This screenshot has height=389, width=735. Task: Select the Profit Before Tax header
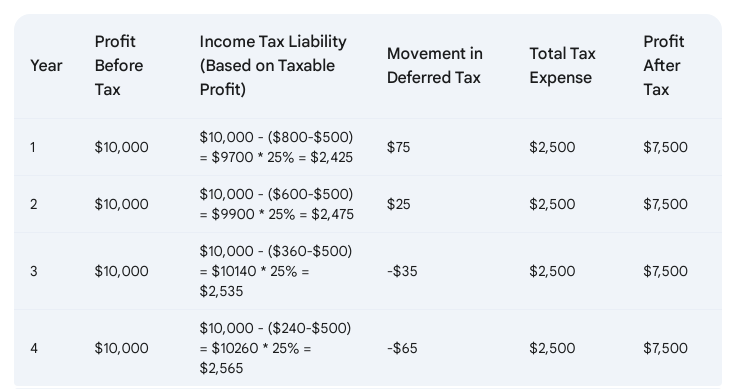tap(119, 66)
